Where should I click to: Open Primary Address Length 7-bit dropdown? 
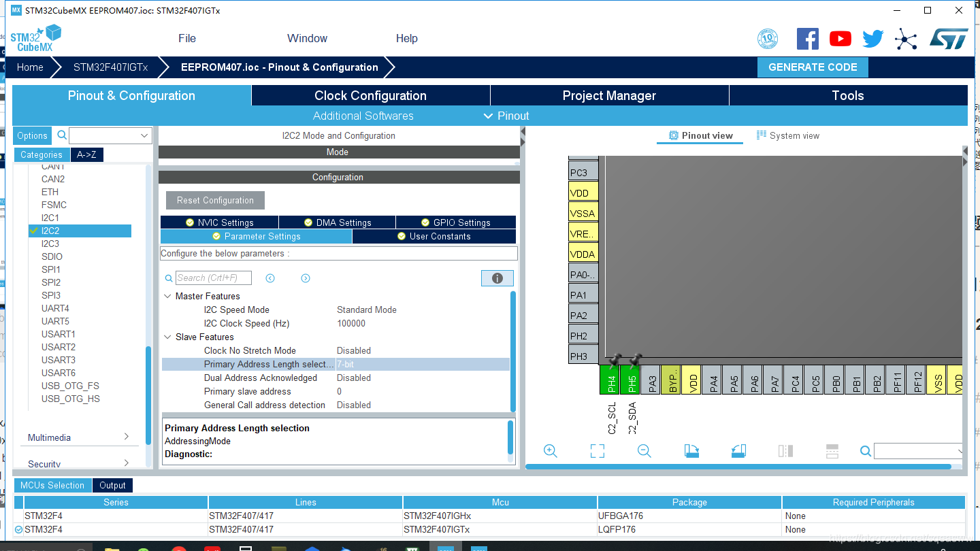tap(422, 364)
